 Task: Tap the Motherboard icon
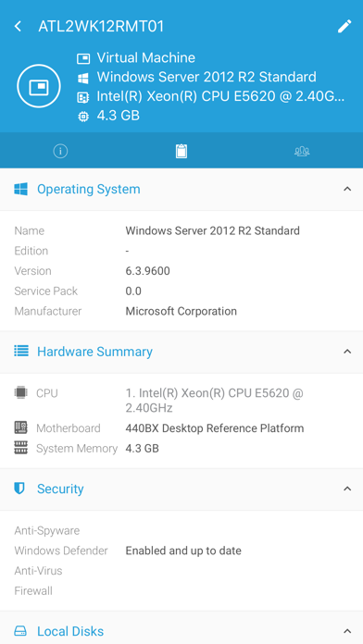click(x=20, y=427)
